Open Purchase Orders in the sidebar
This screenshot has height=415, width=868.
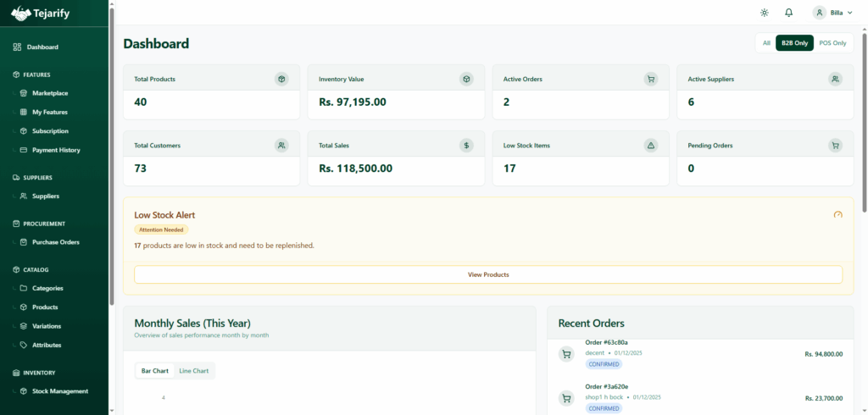coord(56,242)
